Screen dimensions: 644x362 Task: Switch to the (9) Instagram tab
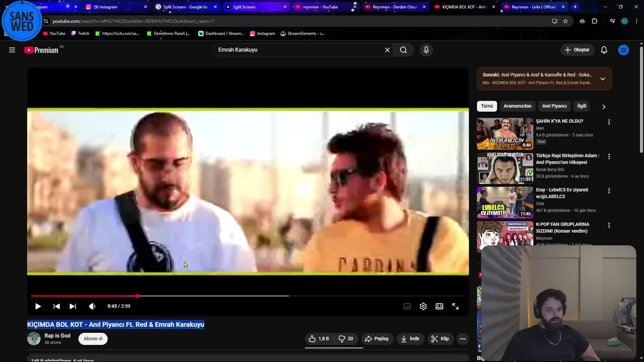coord(116,7)
